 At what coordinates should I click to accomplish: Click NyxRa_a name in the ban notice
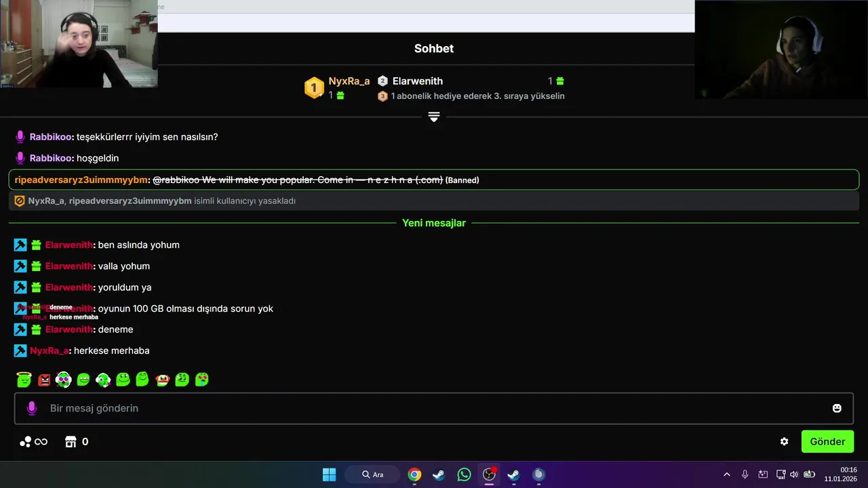[46, 201]
